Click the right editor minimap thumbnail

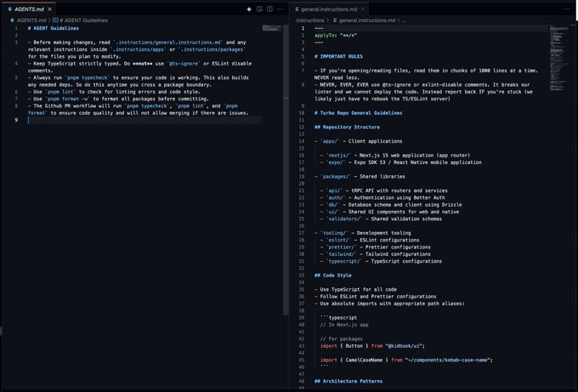coord(559,58)
